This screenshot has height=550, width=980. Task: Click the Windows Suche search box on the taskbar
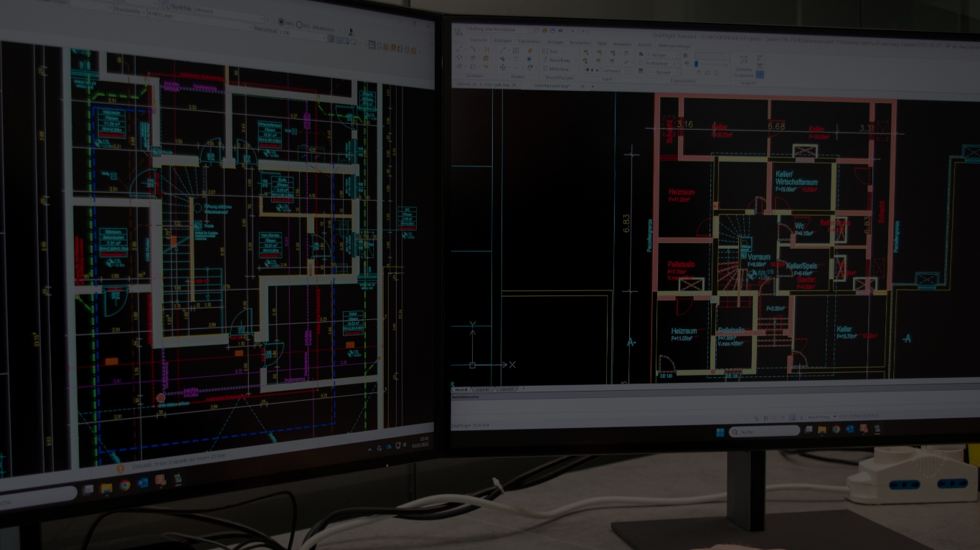765,432
